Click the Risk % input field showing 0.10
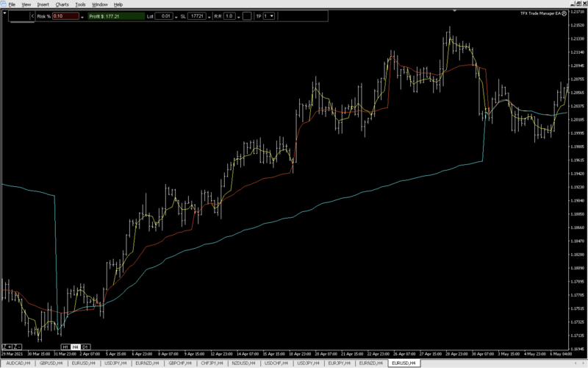Viewport: 588px width, 368px height. click(65, 16)
